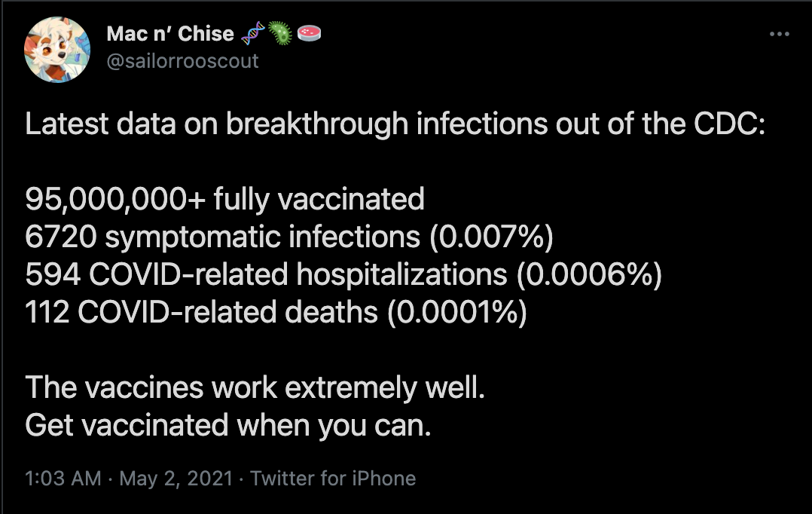The height and width of the screenshot is (514, 812).
Task: Click the green microbe emoji icon
Action: click(x=281, y=33)
